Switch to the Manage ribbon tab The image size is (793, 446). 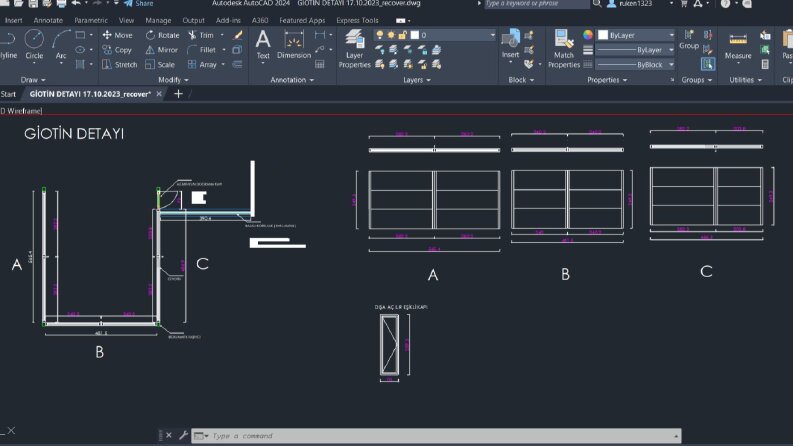[158, 20]
